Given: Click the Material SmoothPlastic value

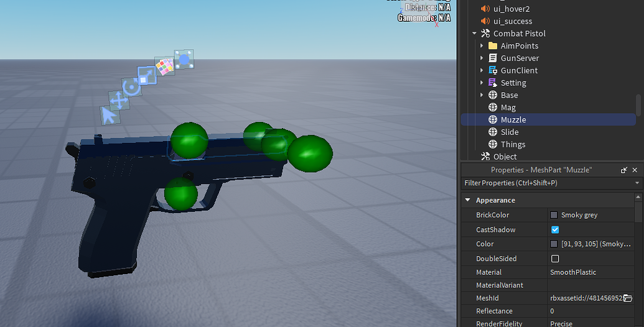Looking at the screenshot, I should 573,272.
